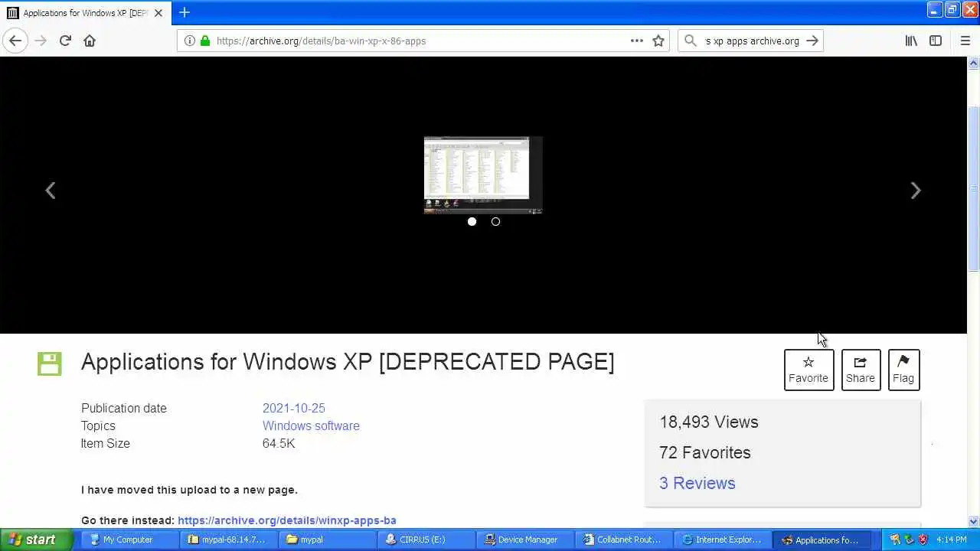
Task: Click the page title heading text
Action: coord(348,361)
